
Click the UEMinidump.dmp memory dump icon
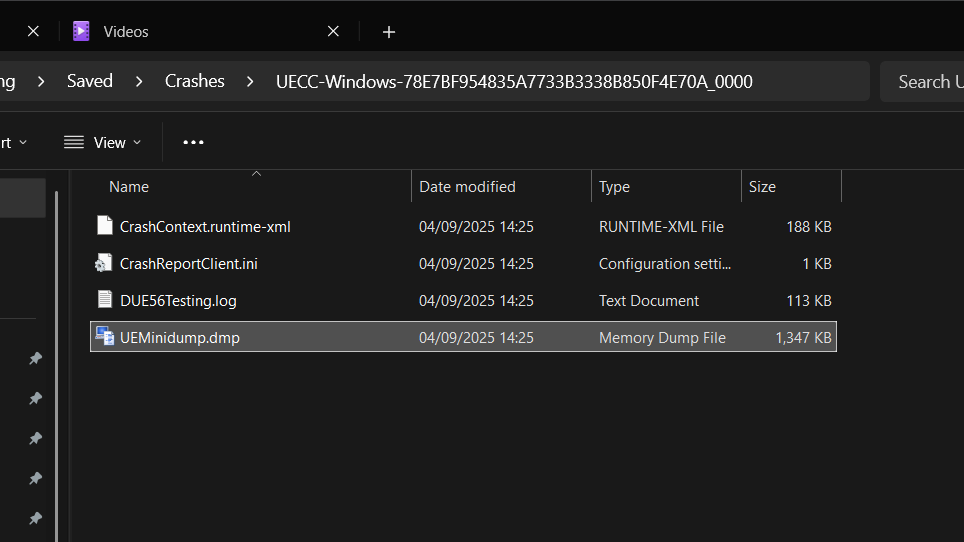[x=105, y=336]
